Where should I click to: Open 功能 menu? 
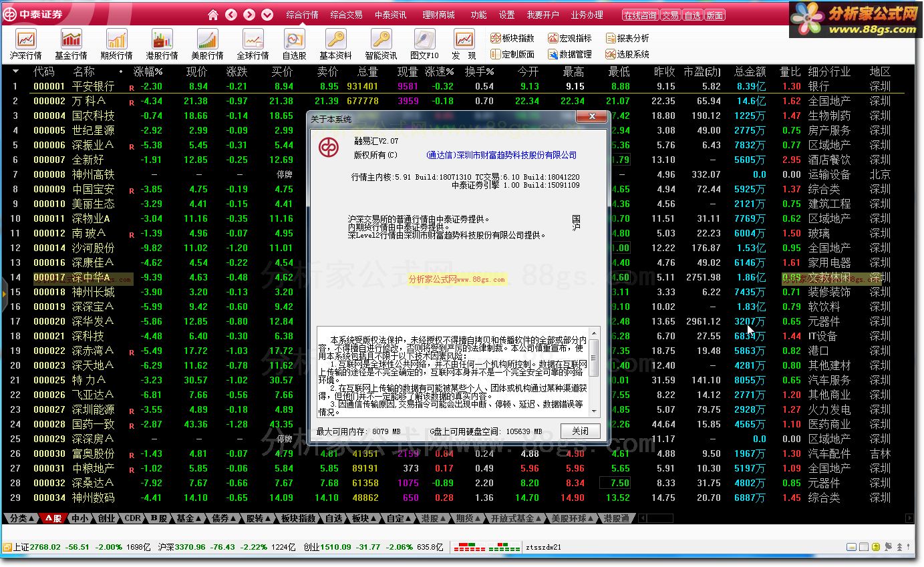point(478,15)
